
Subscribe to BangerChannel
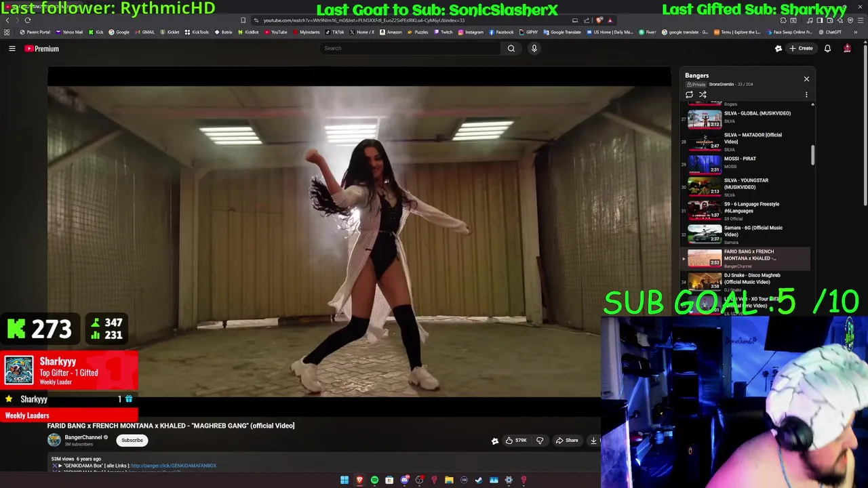point(132,440)
